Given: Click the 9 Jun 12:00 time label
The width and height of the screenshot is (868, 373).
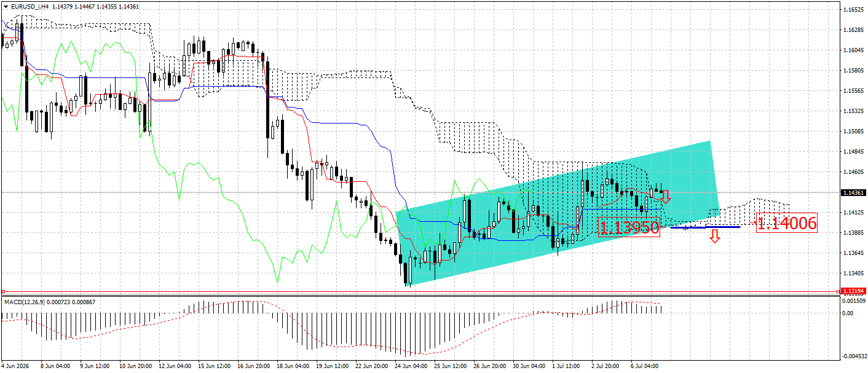Looking at the screenshot, I should coord(96,366).
